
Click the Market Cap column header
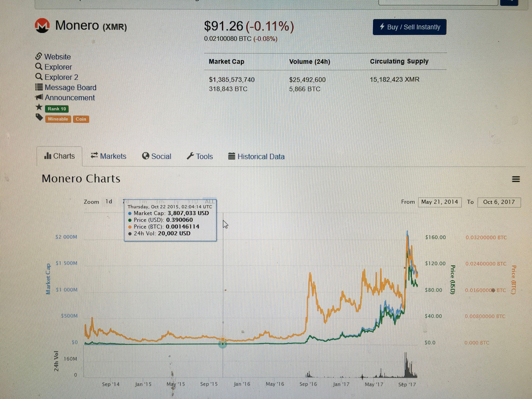click(x=227, y=62)
